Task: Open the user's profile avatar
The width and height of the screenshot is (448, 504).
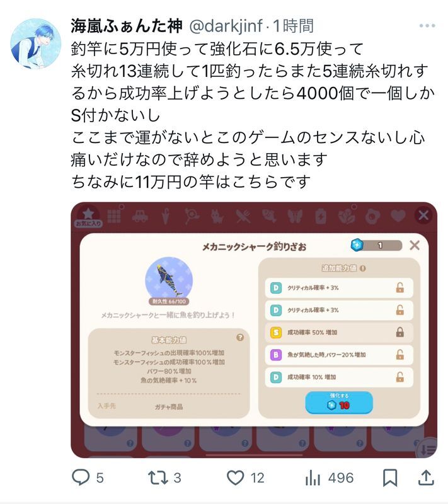Action: click(36, 43)
